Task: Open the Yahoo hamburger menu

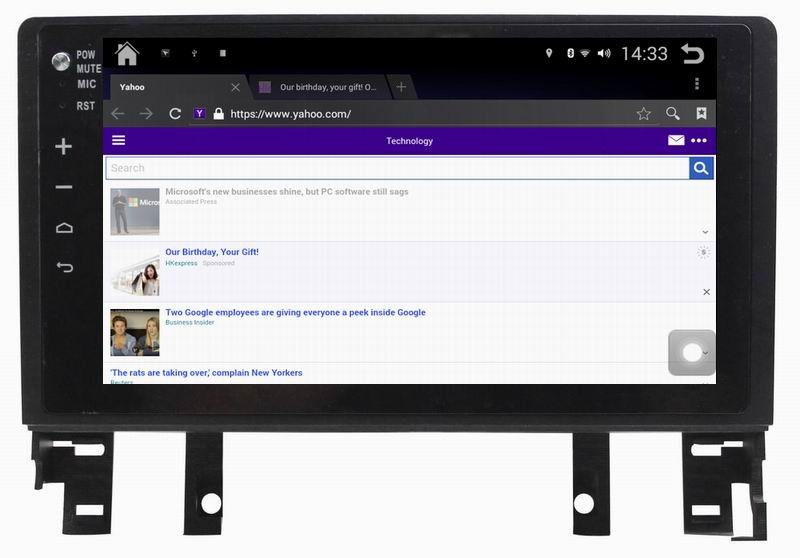Action: coord(118,140)
